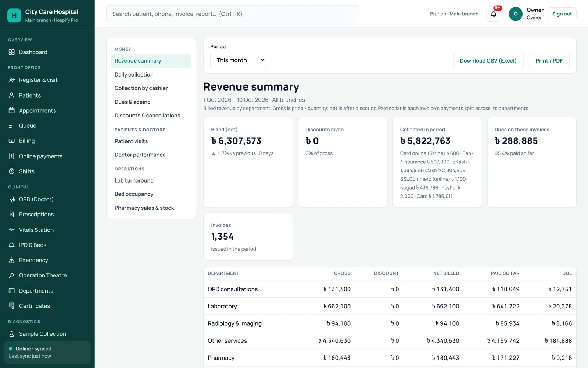Click the OPD (Doctor) stethoscope icon
The image size is (588, 368).
tap(12, 199)
